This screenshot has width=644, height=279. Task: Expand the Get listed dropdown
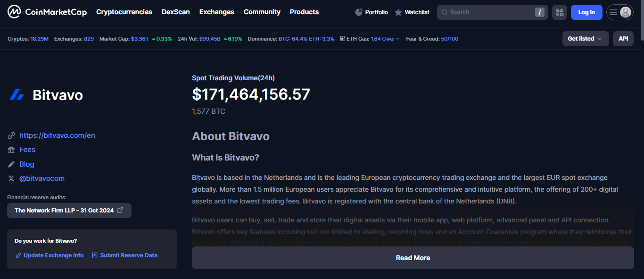coord(586,39)
